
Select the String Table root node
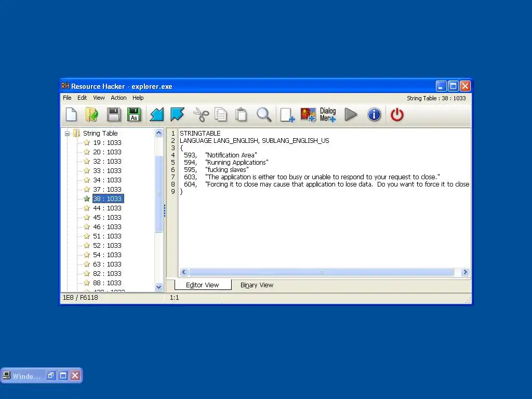(100, 134)
